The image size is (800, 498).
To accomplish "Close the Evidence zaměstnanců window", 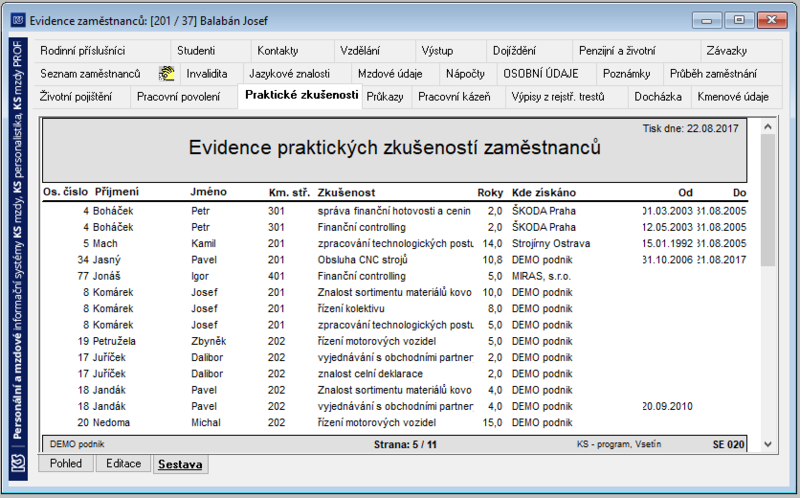I will tap(772, 20).
